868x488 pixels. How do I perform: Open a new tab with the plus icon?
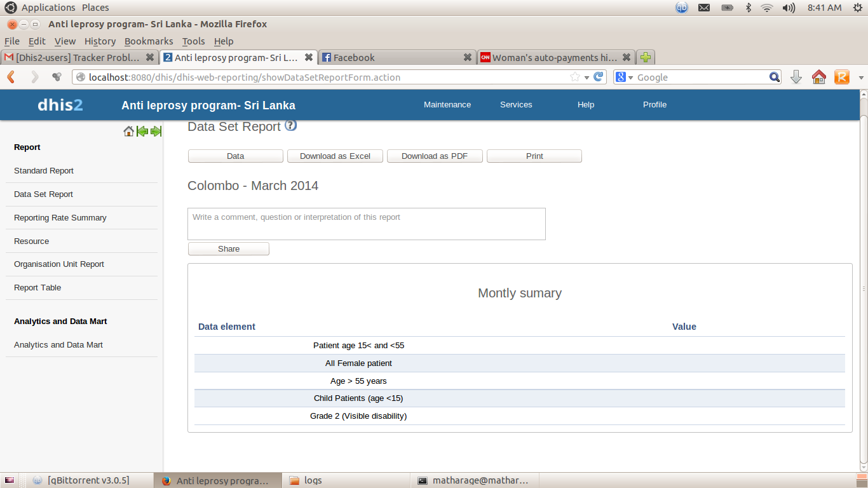pyautogui.click(x=646, y=57)
